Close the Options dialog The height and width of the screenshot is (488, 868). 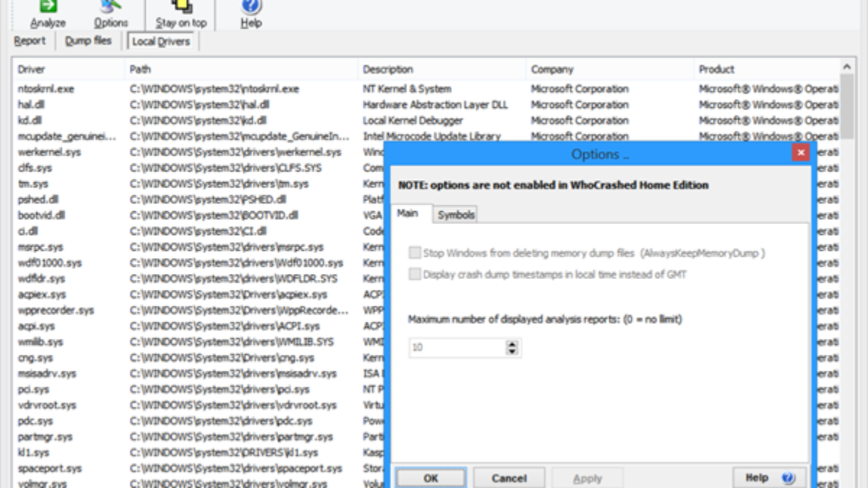799,153
